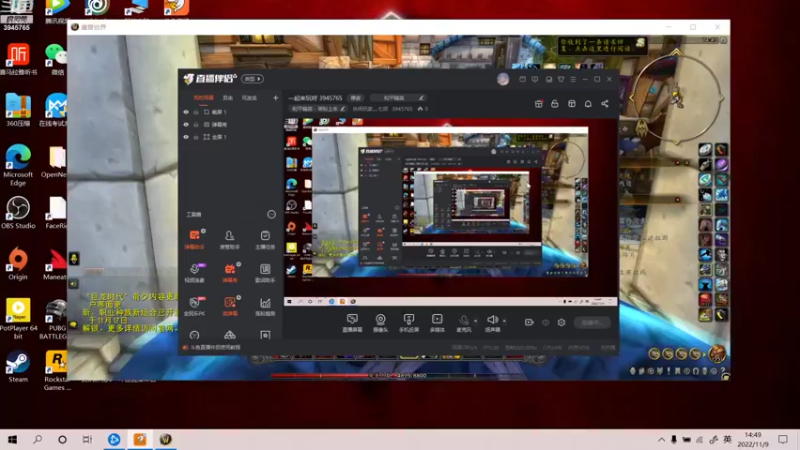800x450 pixels.
Task: Select the 截屏 1 source row
Action: (x=230, y=112)
